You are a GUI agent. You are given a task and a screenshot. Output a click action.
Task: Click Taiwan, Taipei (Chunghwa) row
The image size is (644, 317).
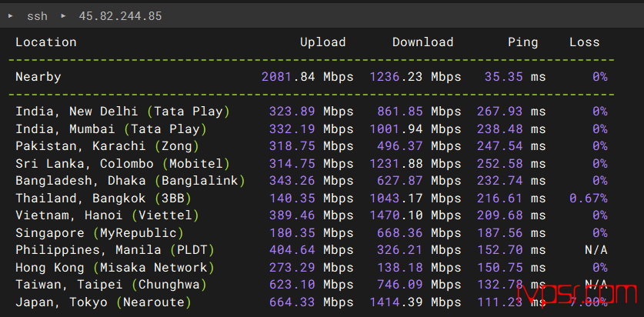coord(312,284)
